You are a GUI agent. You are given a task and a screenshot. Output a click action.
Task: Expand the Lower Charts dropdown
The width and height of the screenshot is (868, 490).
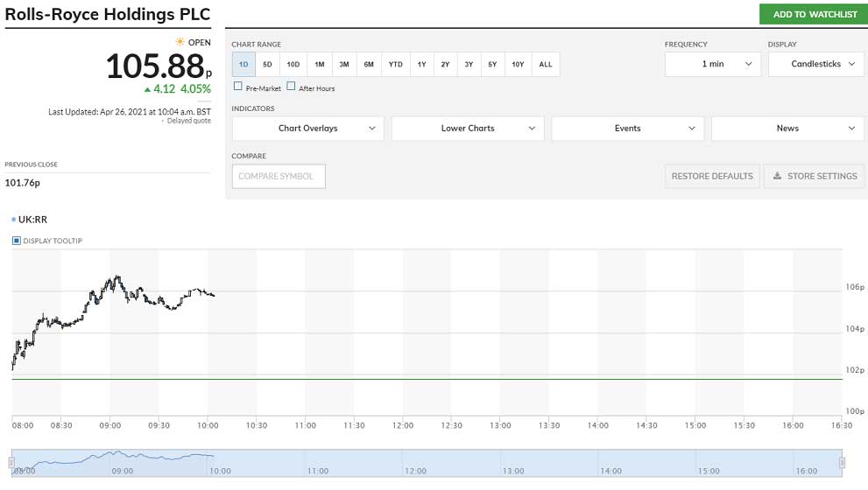[x=468, y=129]
